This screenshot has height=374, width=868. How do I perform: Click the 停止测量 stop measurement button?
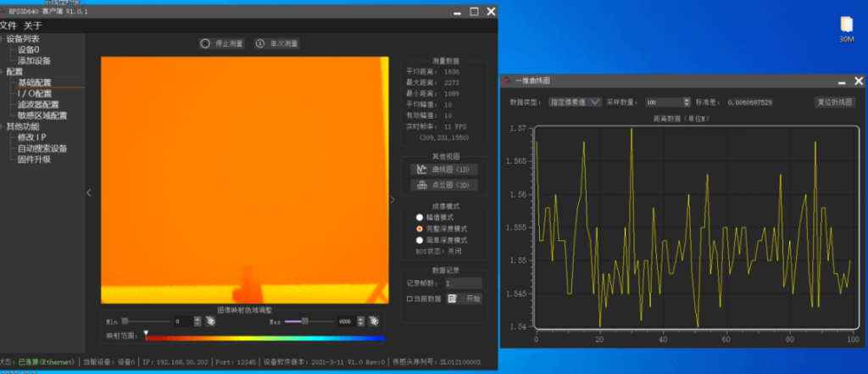[222, 43]
